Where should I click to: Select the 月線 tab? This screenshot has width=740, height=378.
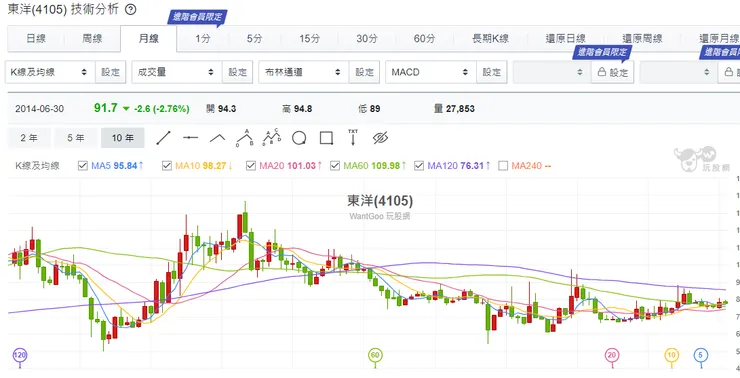(149, 39)
